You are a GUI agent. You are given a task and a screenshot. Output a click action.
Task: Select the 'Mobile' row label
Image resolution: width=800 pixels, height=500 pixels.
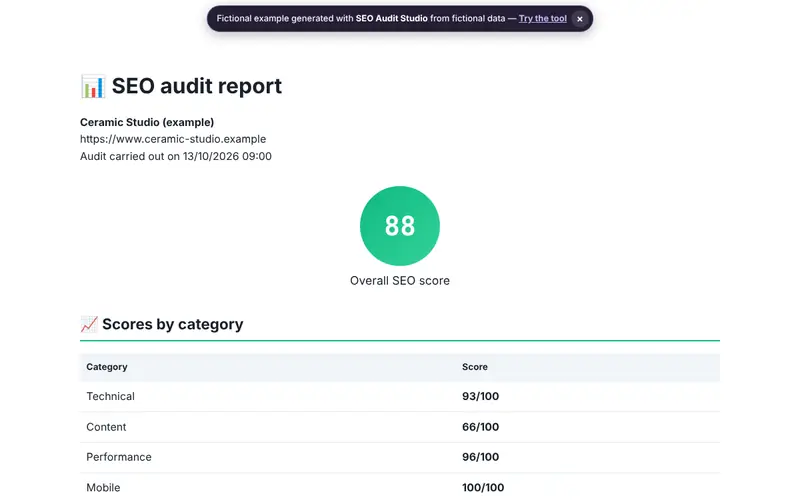click(103, 488)
